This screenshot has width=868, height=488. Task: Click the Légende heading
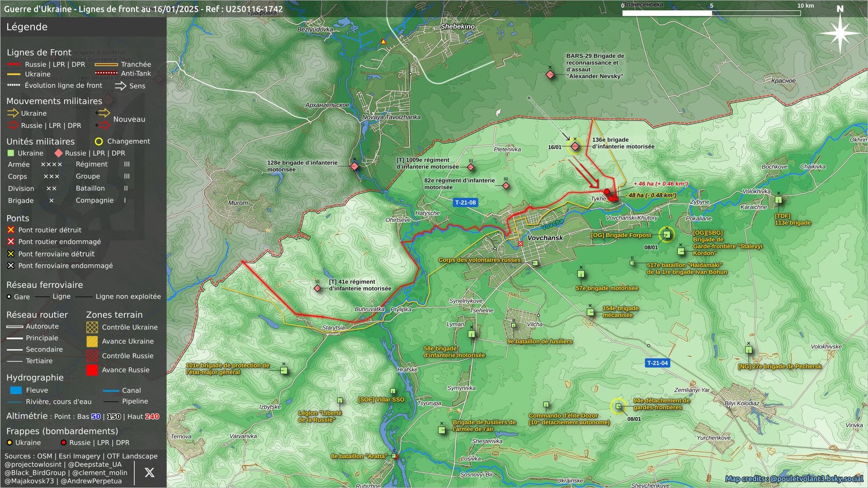coord(27,27)
